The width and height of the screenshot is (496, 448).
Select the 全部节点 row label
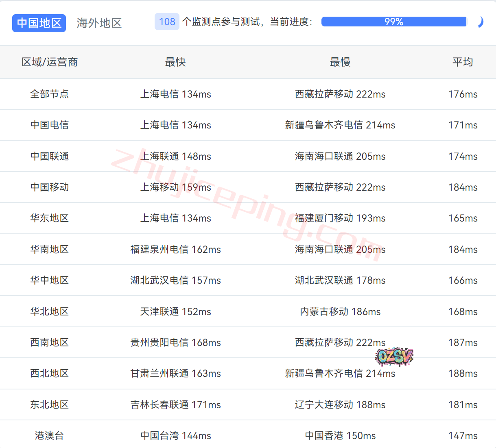click(50, 94)
